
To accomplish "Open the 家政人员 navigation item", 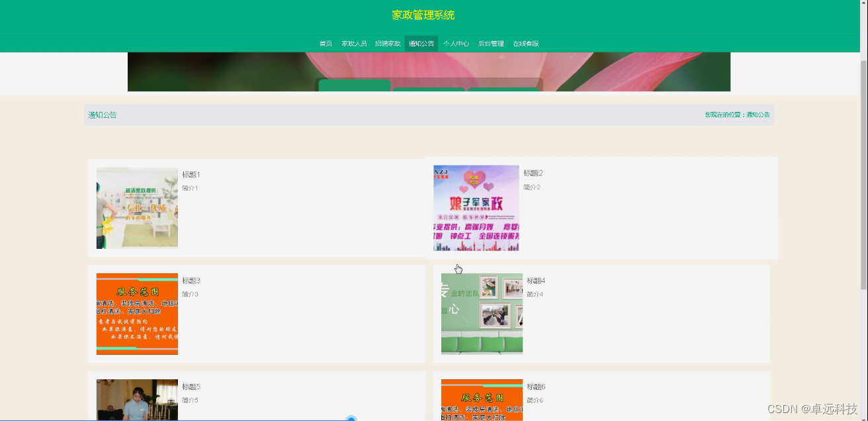I will click(x=355, y=43).
